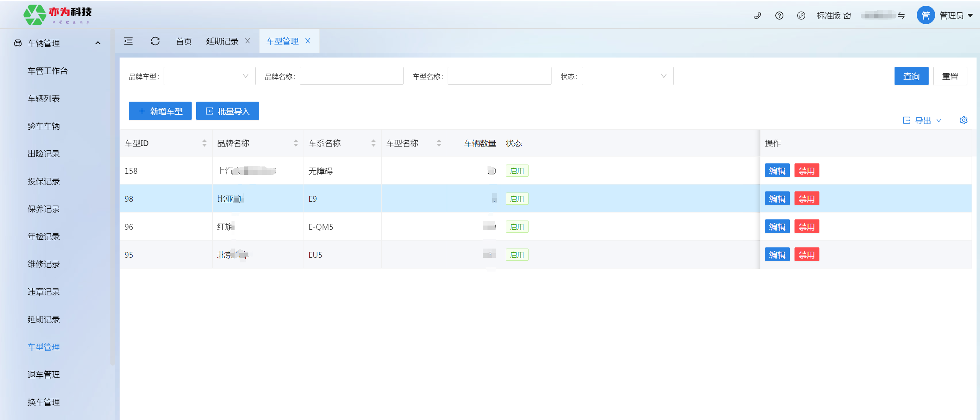The height and width of the screenshot is (420, 980).
Task: Collapse sidebar using the menu fold icon
Action: pyautogui.click(x=128, y=41)
